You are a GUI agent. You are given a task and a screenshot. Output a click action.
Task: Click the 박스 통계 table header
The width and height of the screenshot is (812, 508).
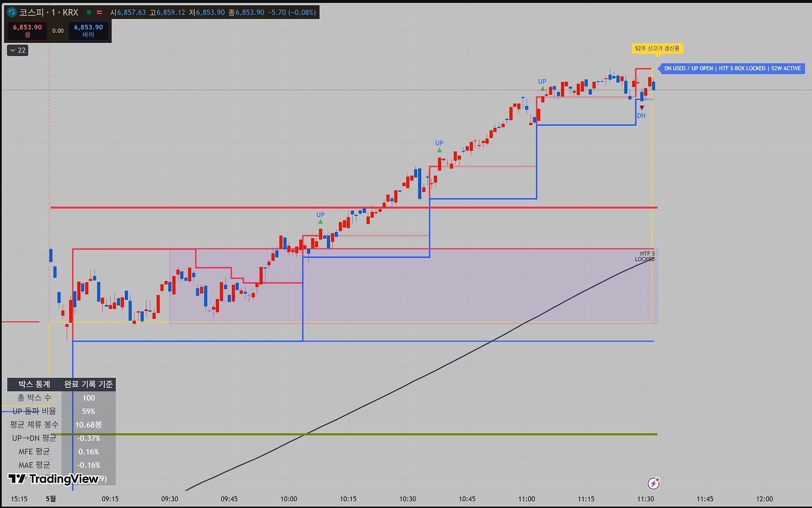point(34,384)
